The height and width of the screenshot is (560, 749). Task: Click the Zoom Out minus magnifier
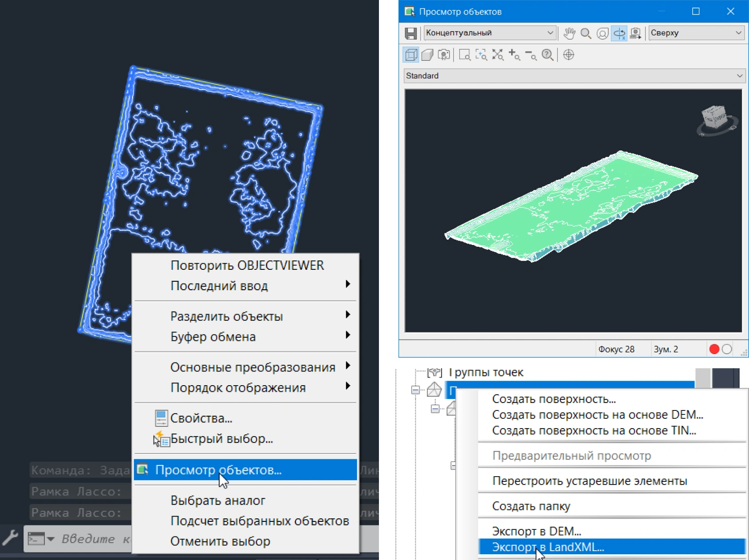[x=531, y=55]
